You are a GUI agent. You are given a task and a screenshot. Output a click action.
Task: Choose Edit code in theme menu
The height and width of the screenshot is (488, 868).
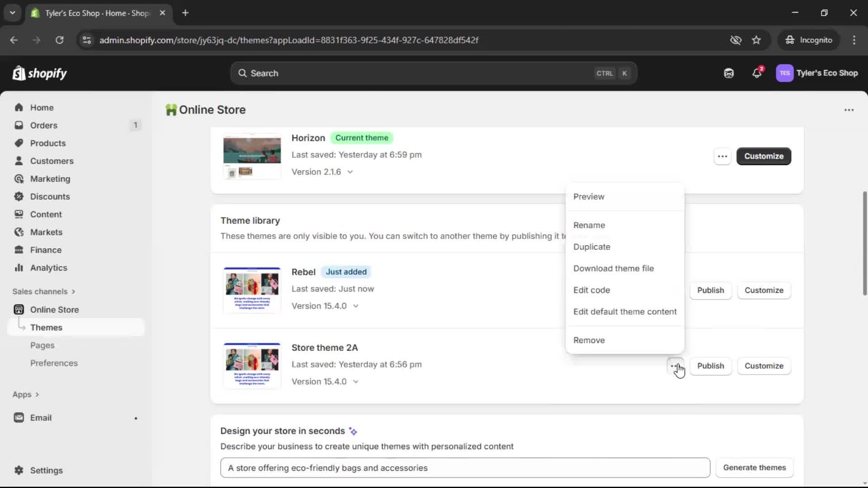pyautogui.click(x=592, y=291)
